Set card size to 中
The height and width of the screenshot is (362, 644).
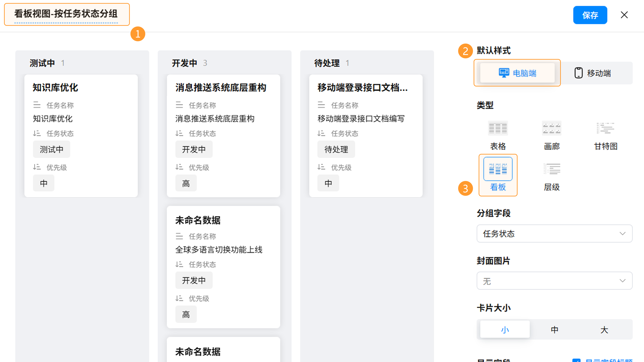pos(554,329)
